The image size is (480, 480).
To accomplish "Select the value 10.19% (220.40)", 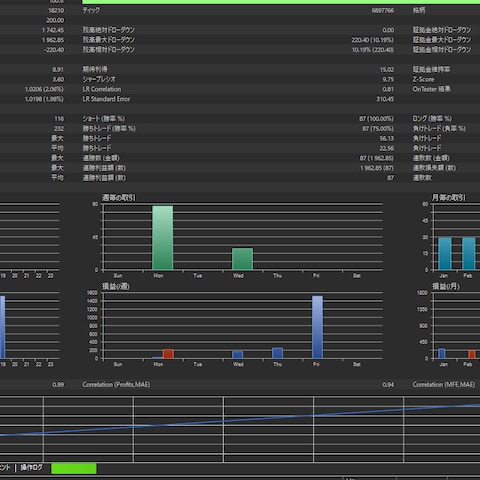I will tap(373, 50).
